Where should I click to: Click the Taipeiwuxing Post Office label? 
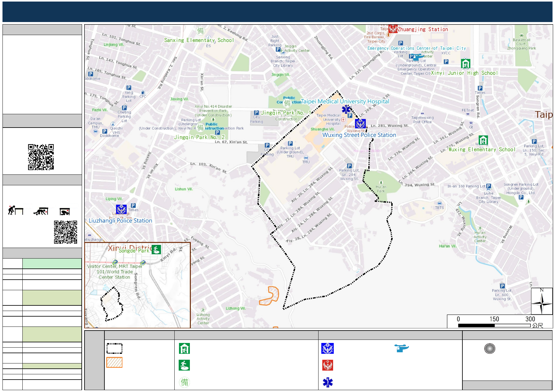click(x=422, y=119)
